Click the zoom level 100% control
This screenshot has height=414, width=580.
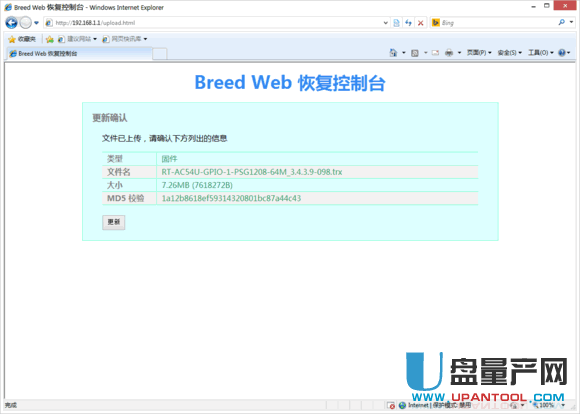coord(546,405)
